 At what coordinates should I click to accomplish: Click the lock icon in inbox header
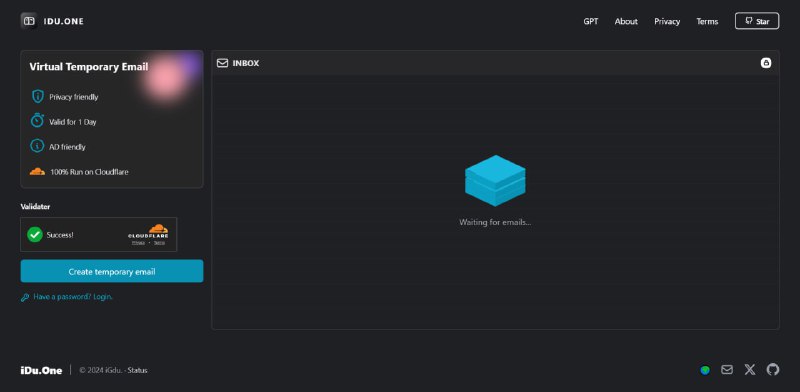point(766,63)
